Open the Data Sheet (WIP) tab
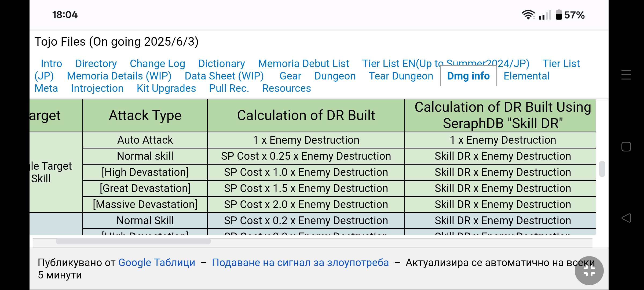This screenshot has width=644, height=290. pos(224,76)
